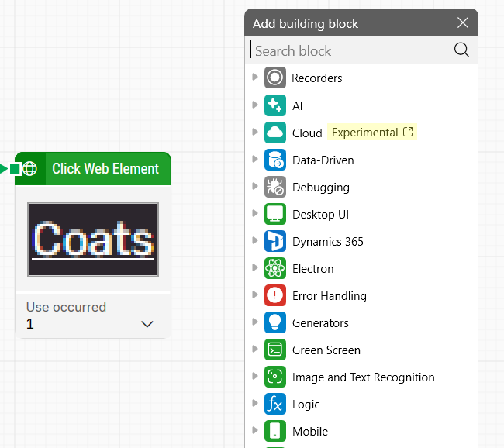
Task: Click the AI sparkle icon
Action: point(275,105)
